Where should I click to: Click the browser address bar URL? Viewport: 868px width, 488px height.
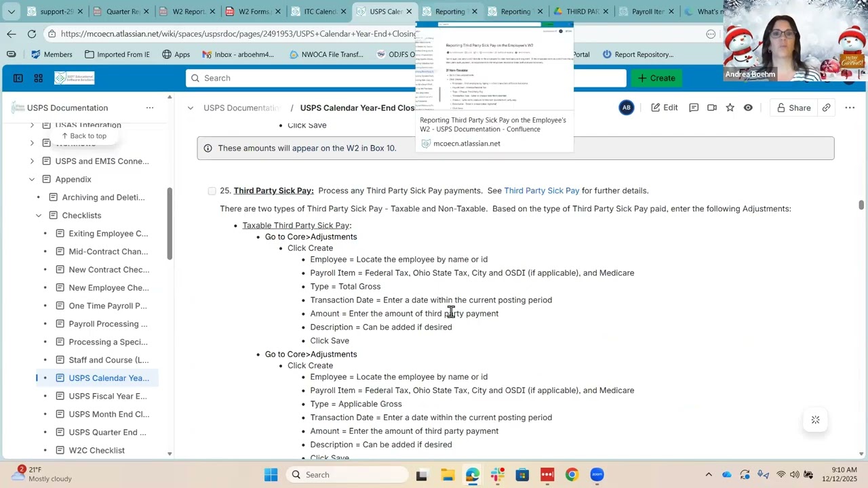tap(237, 34)
